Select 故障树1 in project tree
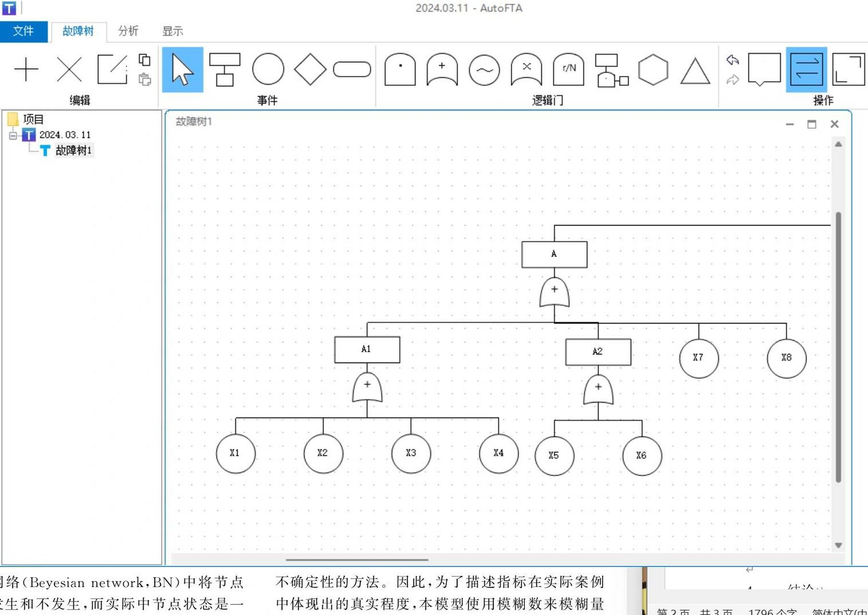868x615 pixels. tap(73, 150)
